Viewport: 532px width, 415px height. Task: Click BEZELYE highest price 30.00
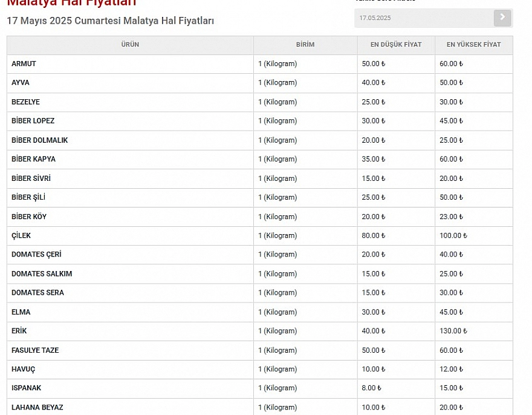click(451, 102)
